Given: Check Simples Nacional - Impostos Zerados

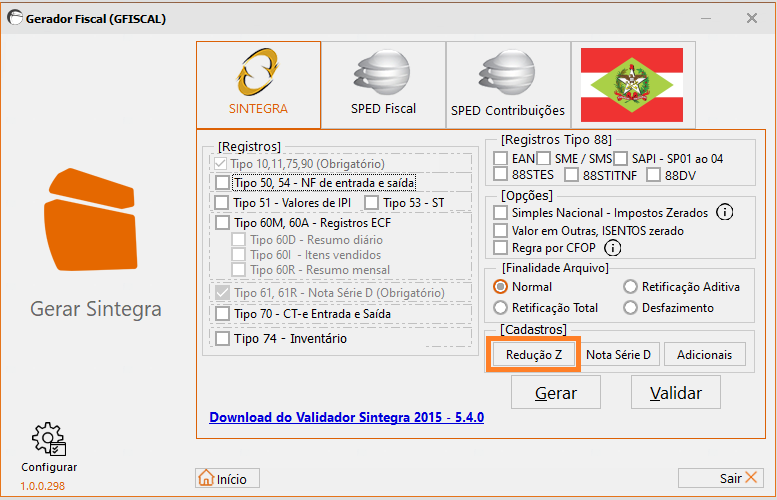Looking at the screenshot, I should pos(500,213).
